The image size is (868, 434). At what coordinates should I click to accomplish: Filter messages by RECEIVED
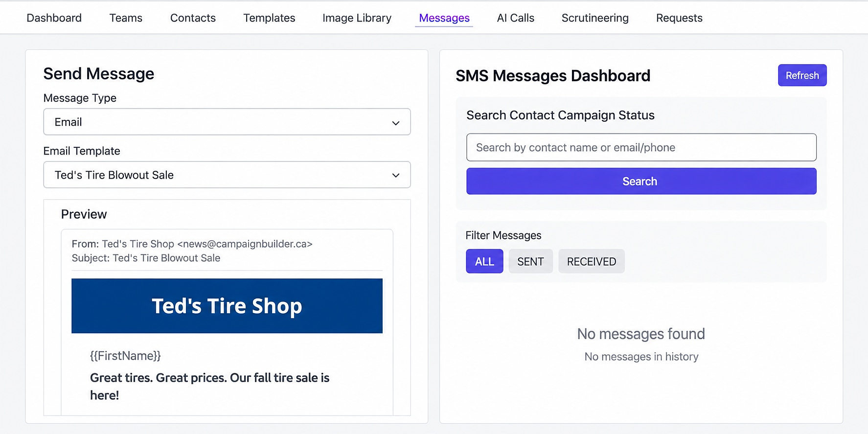591,261
